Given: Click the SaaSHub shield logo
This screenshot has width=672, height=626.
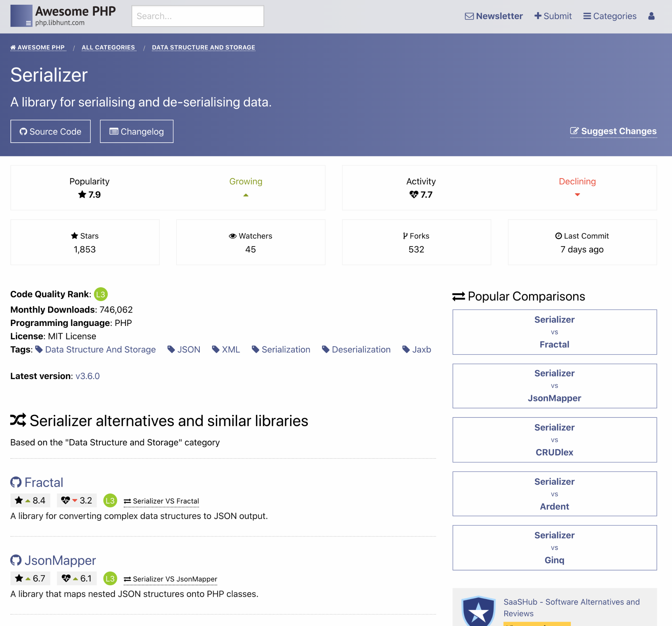Looking at the screenshot, I should click(x=478, y=611).
